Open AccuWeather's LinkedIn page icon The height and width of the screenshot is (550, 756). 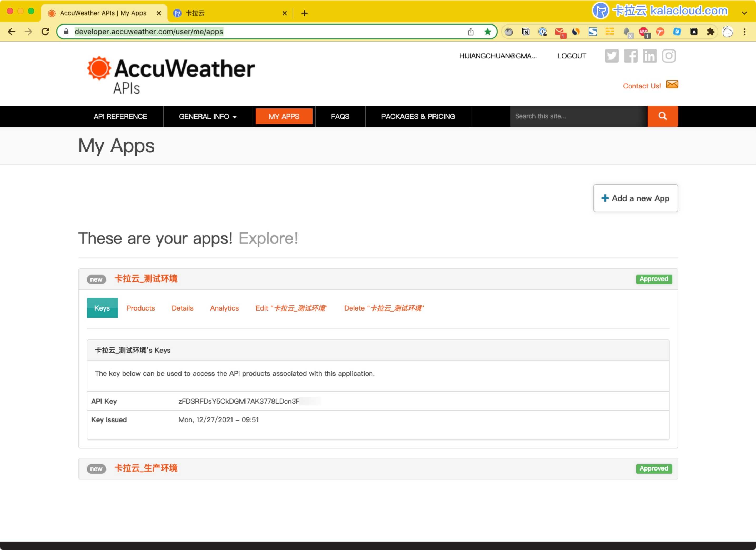point(649,56)
